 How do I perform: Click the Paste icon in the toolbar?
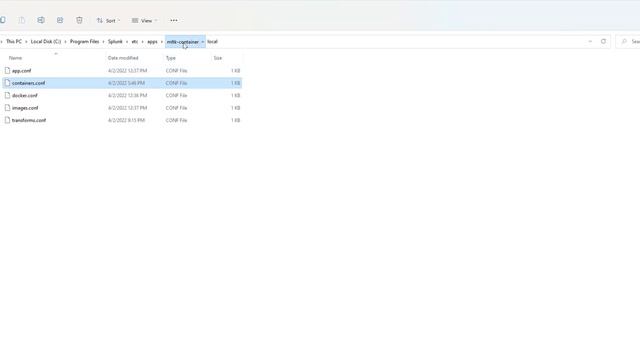(22, 20)
